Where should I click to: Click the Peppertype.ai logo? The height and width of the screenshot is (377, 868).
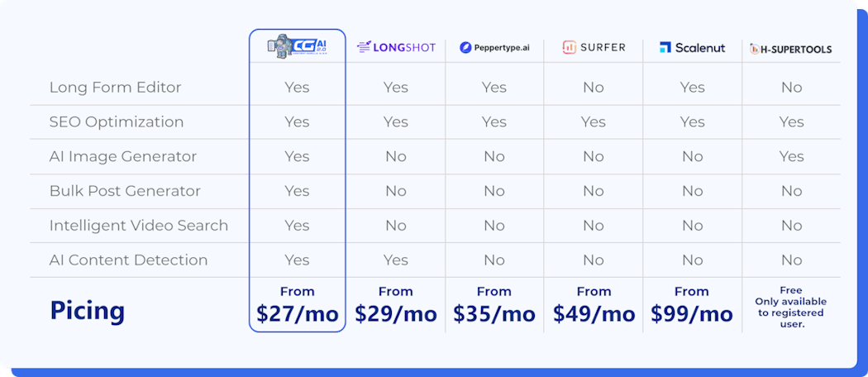pyautogui.click(x=494, y=48)
